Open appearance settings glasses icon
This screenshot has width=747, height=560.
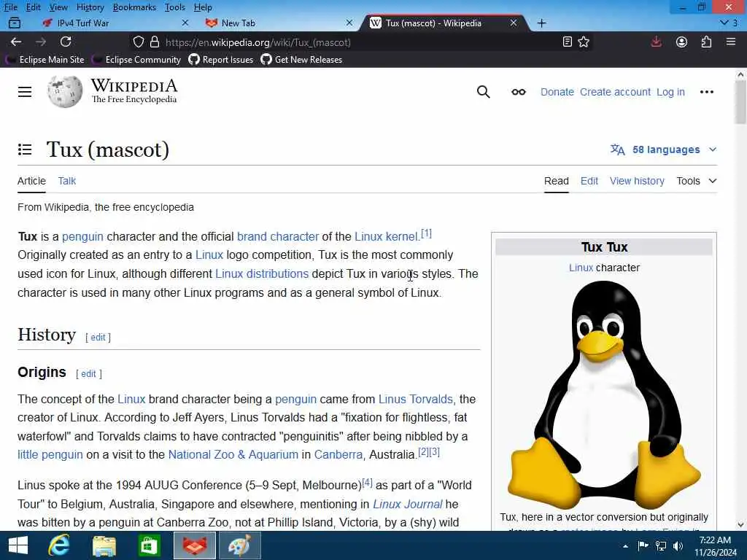(x=519, y=92)
